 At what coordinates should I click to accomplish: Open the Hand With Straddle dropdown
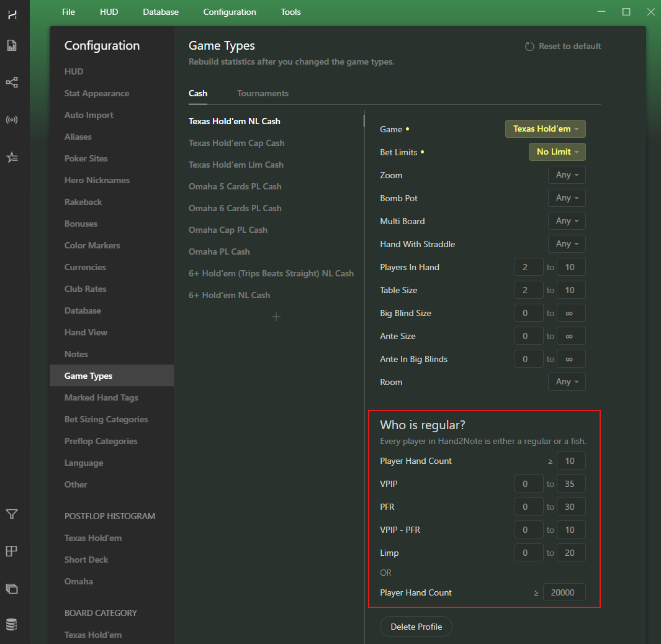point(567,244)
